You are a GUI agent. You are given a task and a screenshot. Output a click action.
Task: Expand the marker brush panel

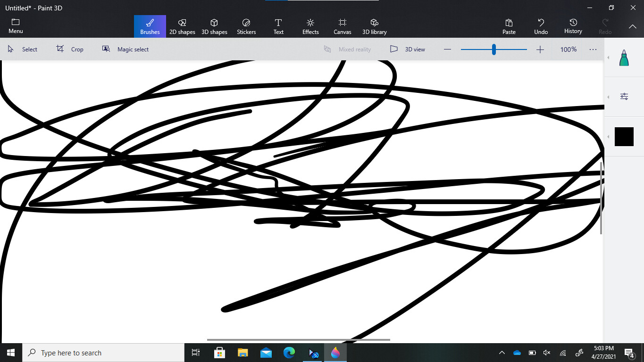624,58
